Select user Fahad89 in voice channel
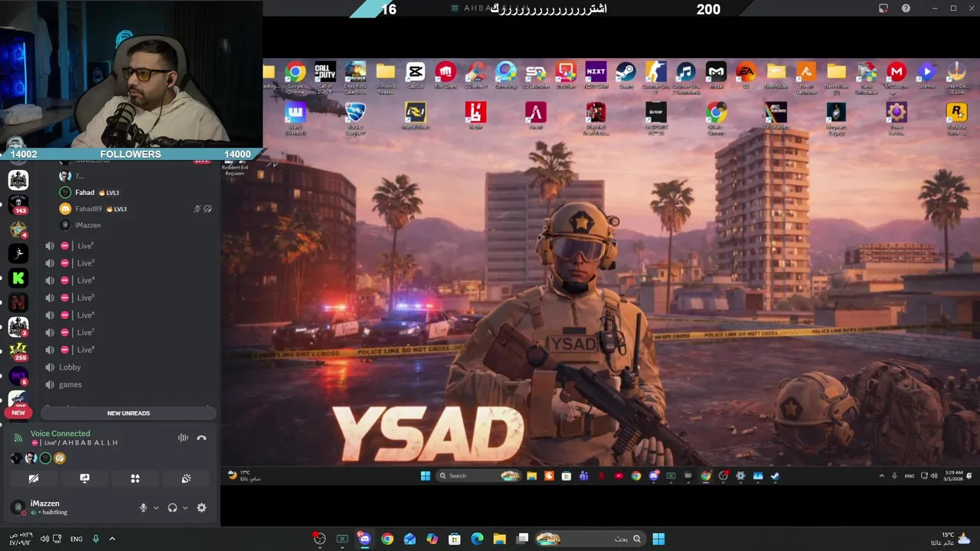The height and width of the screenshot is (551, 980). (88, 208)
